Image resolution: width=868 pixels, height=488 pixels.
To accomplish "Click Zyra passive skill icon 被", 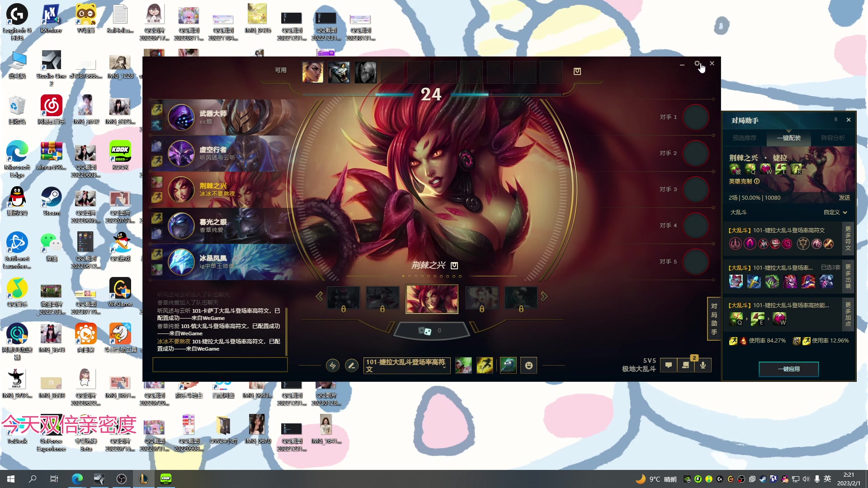I will coord(735,169).
